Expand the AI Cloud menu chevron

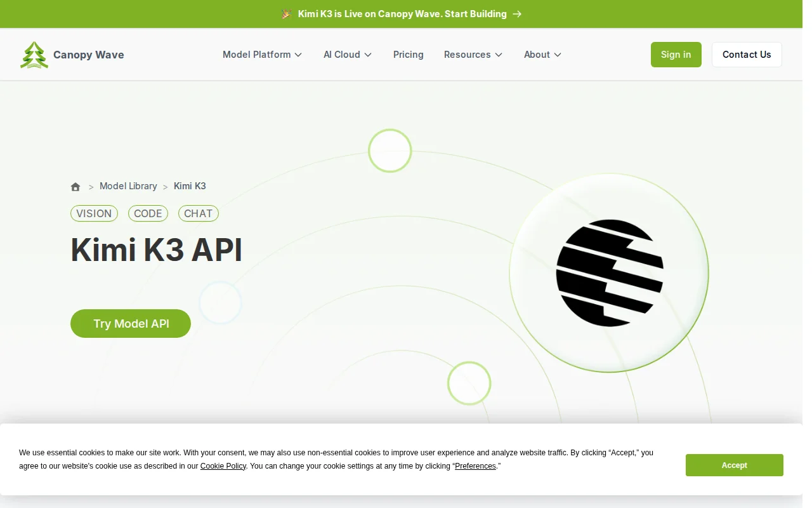(368, 55)
